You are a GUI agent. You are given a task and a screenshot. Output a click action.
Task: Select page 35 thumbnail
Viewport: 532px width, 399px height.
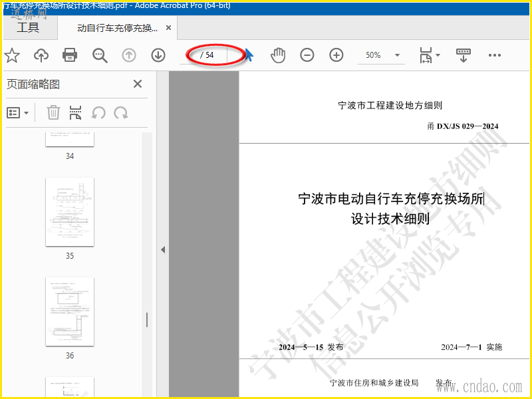70,212
